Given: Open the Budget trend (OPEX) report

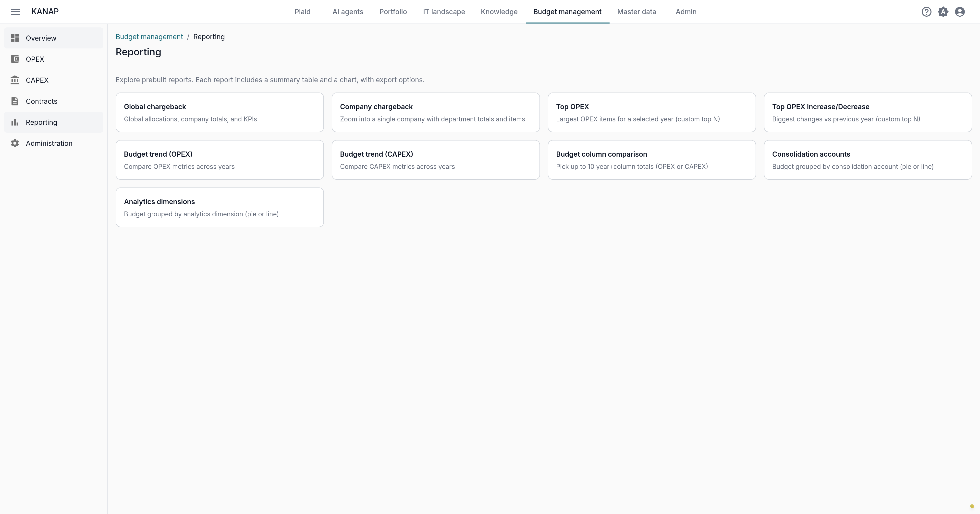Looking at the screenshot, I should tap(220, 160).
